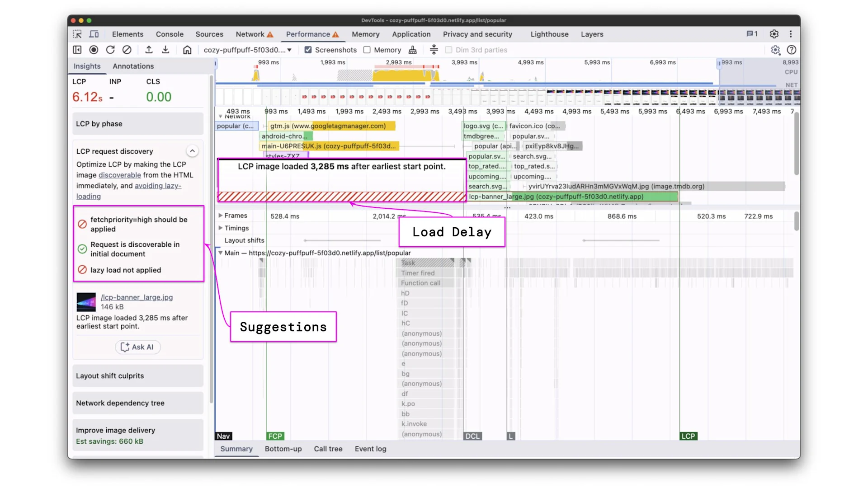868x488 pixels.
Task: Click the upload profile icon
Action: [149, 50]
